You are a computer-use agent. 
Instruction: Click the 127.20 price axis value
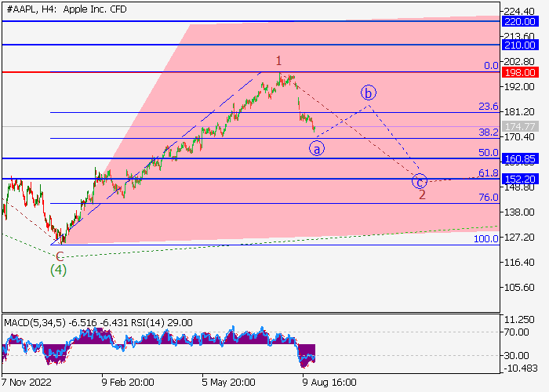(x=519, y=238)
